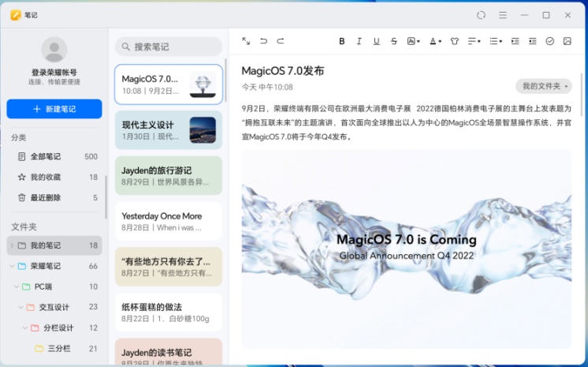The image size is (588, 367).
Task: Insert an image into the note
Action: coord(568,41)
